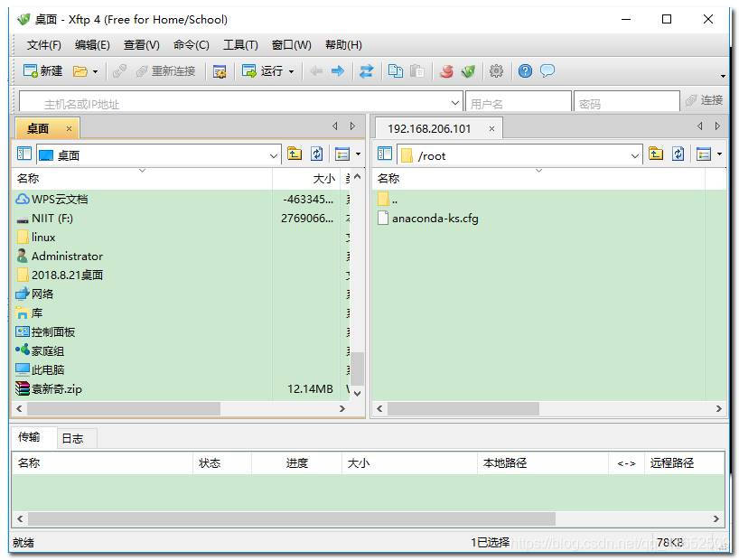Viewport: 739px width, 560px height.
Task: Click the 新建 new session button
Action: (42, 71)
